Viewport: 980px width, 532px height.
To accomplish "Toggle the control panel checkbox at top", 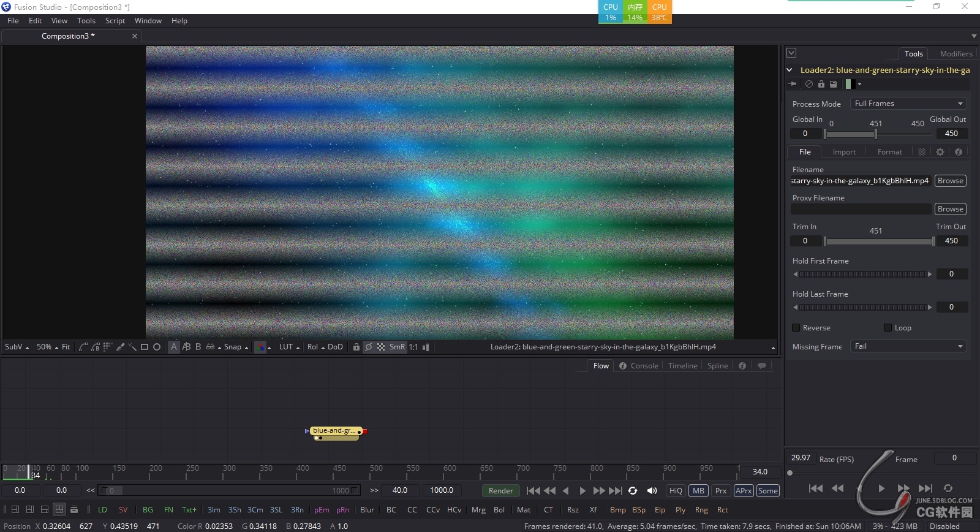I will click(791, 53).
